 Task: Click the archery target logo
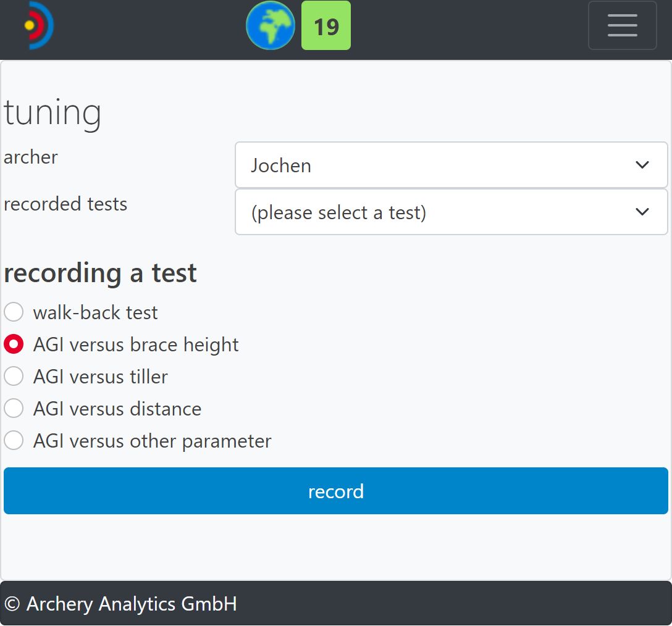(38, 26)
